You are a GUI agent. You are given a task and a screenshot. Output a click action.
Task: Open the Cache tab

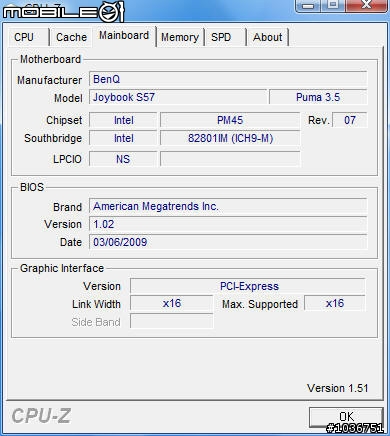(x=71, y=37)
